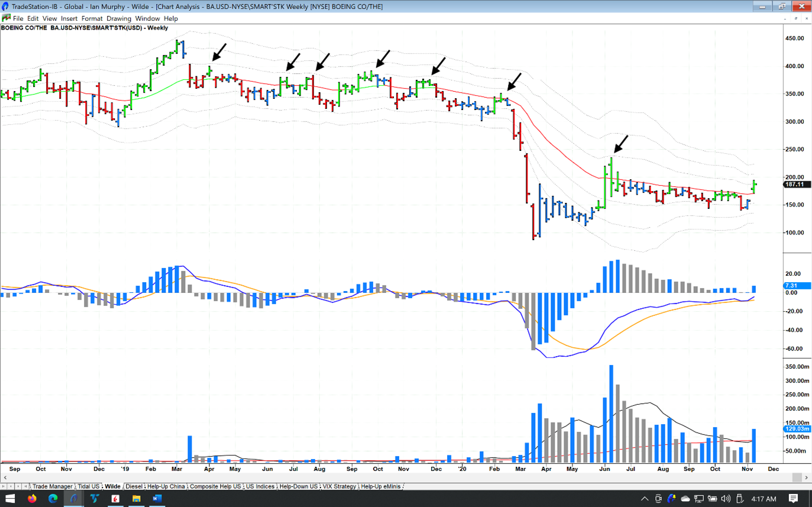Open the Windows notification center icon

794,499
